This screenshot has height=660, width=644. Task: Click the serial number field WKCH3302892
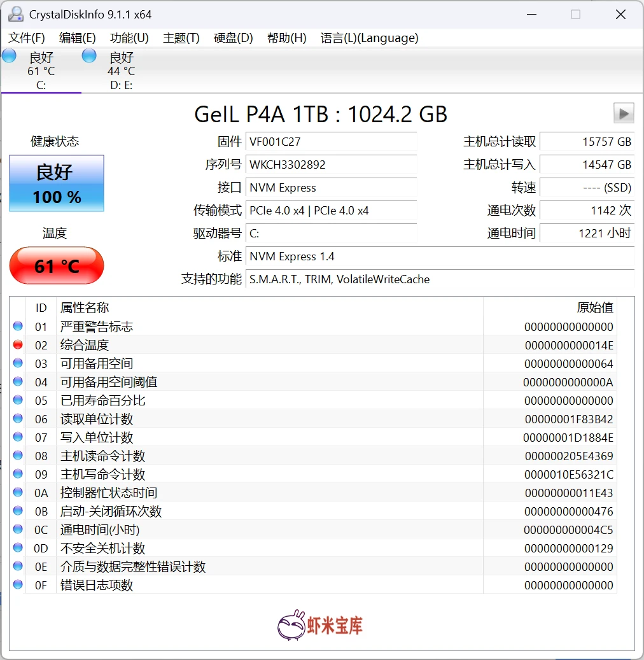tap(332, 164)
